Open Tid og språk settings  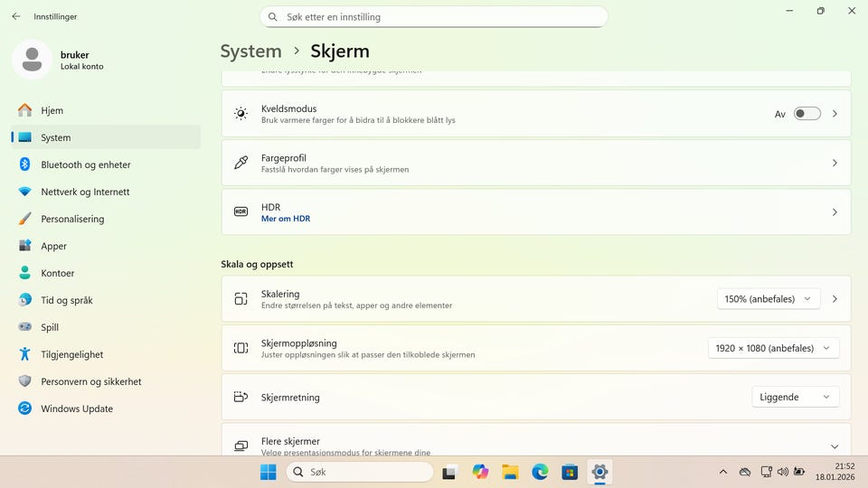pos(106,300)
